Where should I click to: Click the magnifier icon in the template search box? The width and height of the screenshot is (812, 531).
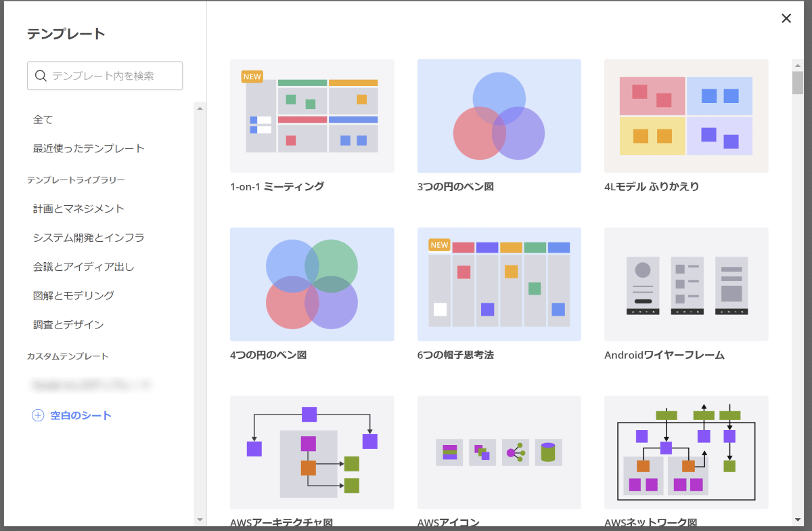pyautogui.click(x=41, y=76)
